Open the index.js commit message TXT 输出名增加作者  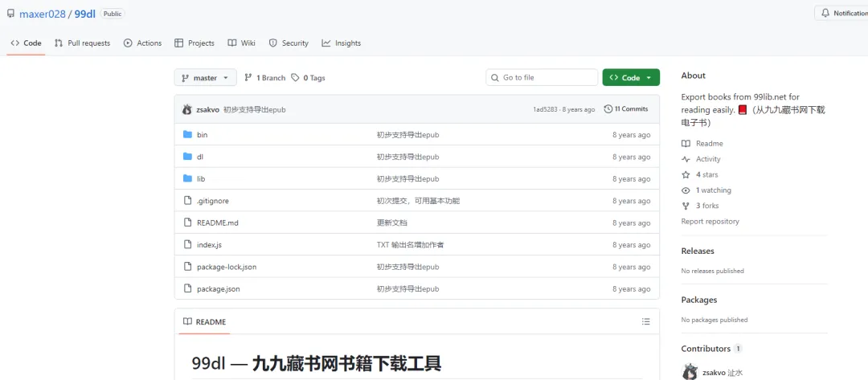tap(410, 245)
